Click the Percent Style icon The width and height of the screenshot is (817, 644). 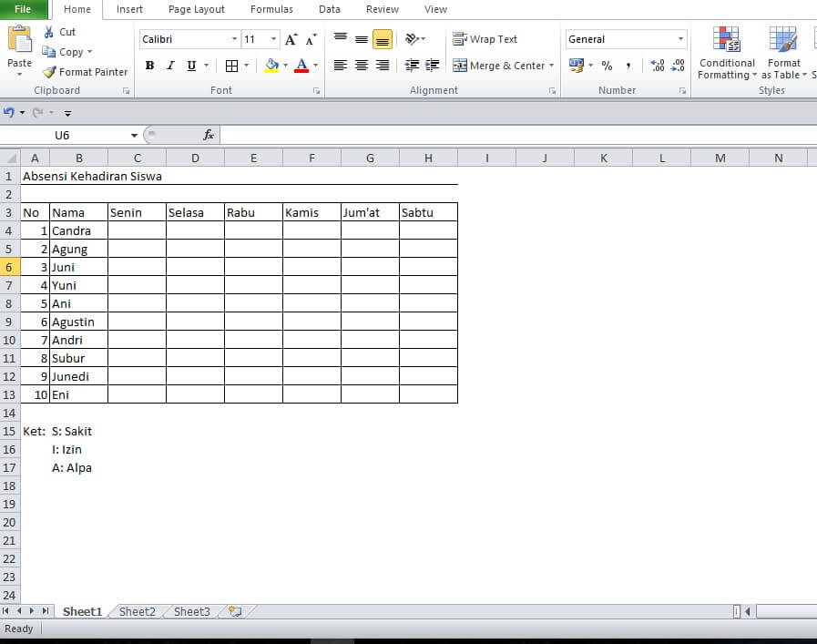coord(607,66)
